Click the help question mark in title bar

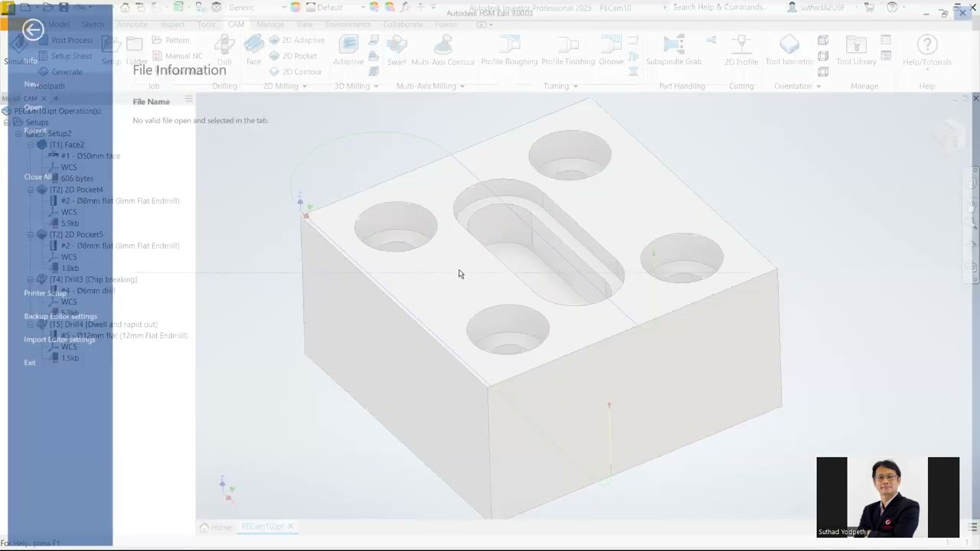click(892, 8)
